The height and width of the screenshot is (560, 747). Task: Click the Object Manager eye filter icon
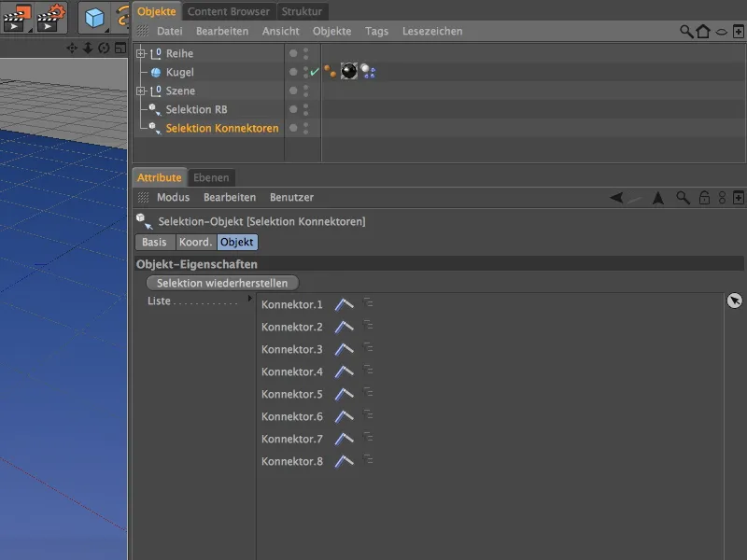tap(721, 32)
